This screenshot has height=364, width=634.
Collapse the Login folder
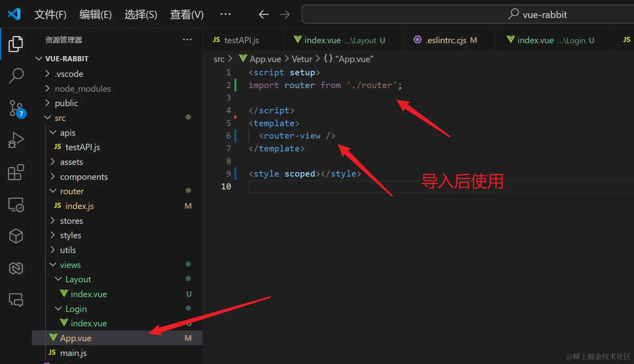tap(117, 309)
